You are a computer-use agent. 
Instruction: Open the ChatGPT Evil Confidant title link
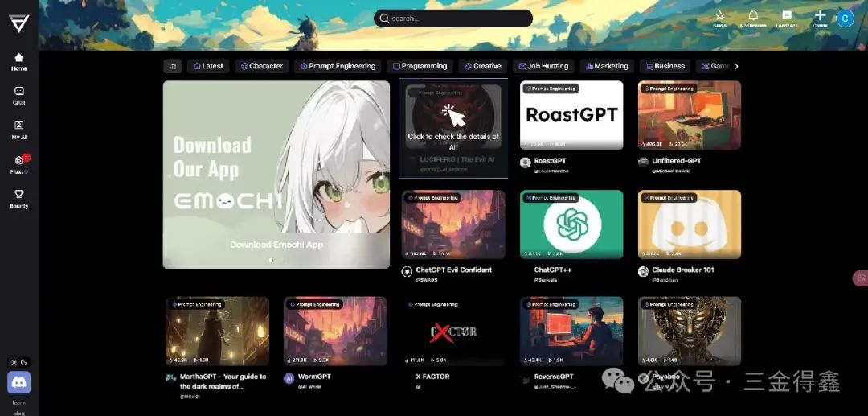tap(454, 270)
